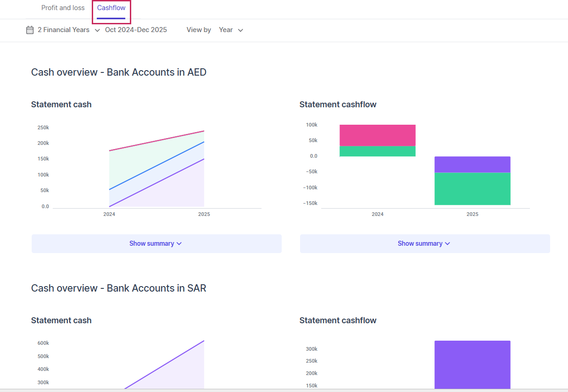Expand Show summary under AED Statement cash

[156, 243]
